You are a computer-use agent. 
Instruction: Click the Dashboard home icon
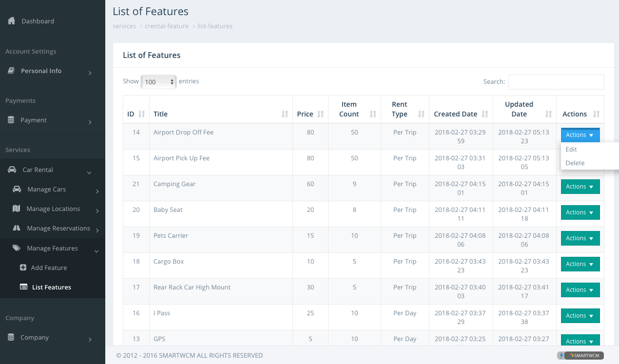click(11, 21)
